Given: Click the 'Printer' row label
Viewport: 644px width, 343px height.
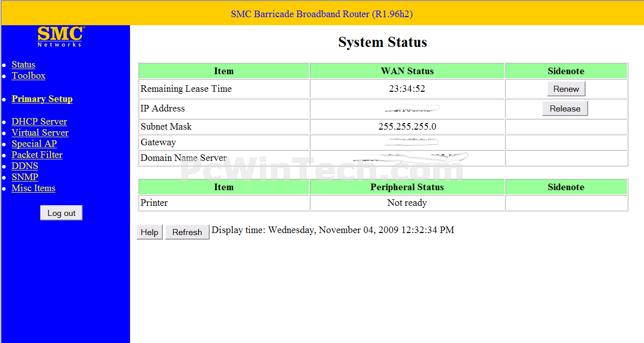Looking at the screenshot, I should [154, 203].
